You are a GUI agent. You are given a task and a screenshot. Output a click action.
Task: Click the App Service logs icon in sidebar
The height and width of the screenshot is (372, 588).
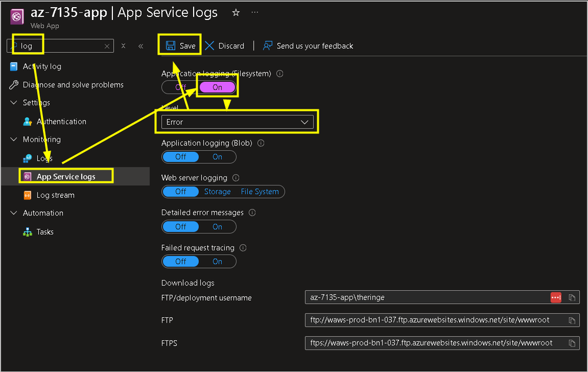pos(28,177)
